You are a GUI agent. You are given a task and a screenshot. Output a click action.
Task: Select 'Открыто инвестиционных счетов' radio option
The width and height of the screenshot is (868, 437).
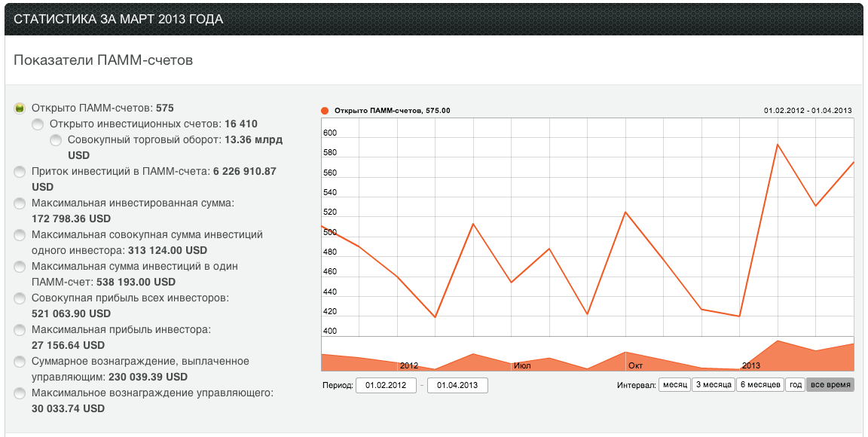38,124
